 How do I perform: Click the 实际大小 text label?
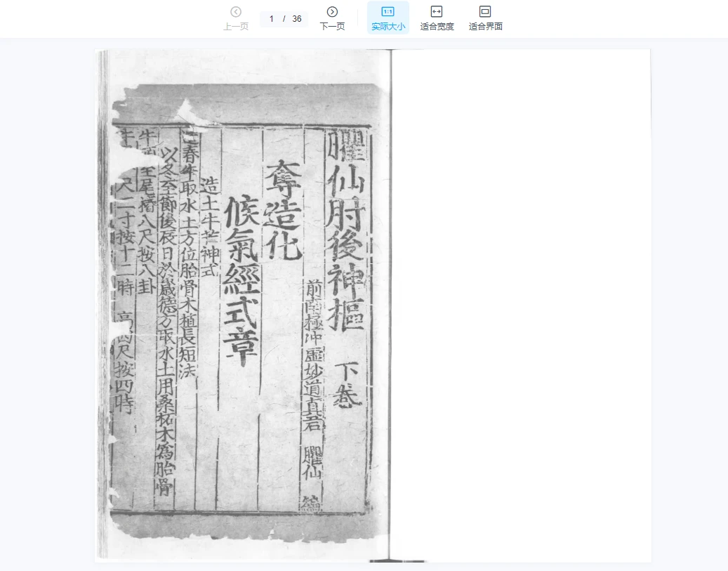click(x=388, y=27)
